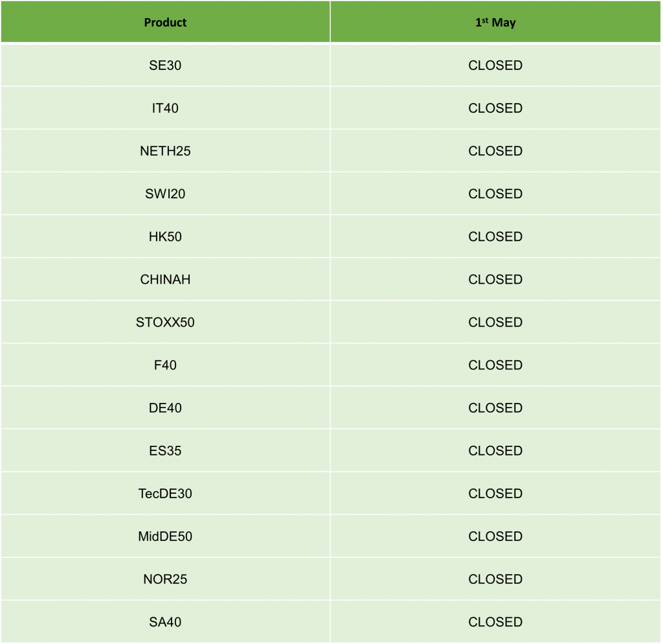
Task: Select the IT40 product cell
Action: point(165,108)
